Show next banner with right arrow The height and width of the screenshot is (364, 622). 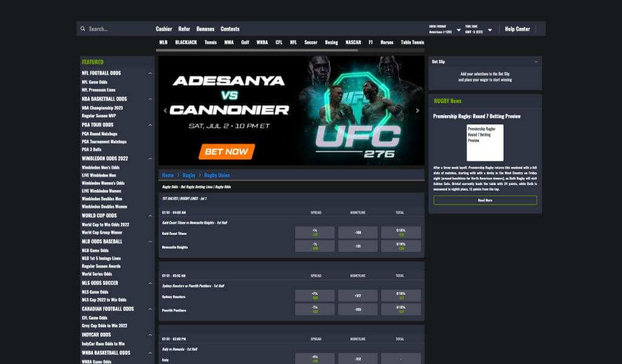pos(417,110)
